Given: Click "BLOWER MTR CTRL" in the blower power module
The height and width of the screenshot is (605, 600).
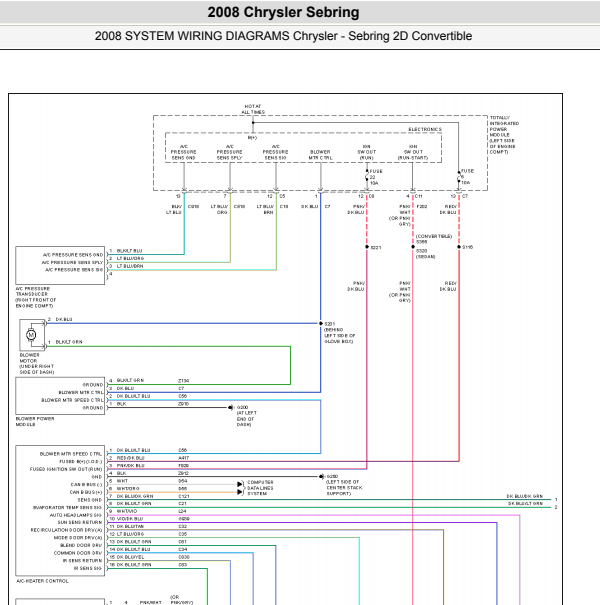Looking at the screenshot, I should point(81,392).
